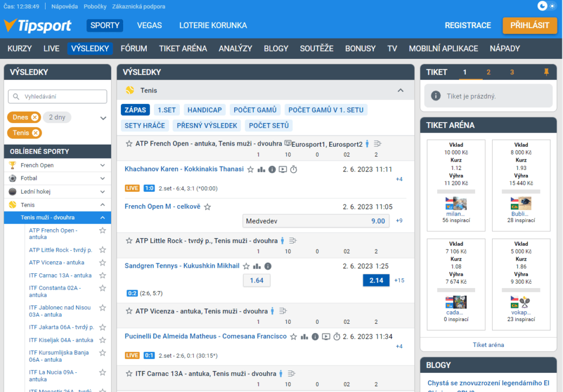Open timer icon for Pucinelli - Comesana

tap(337, 336)
